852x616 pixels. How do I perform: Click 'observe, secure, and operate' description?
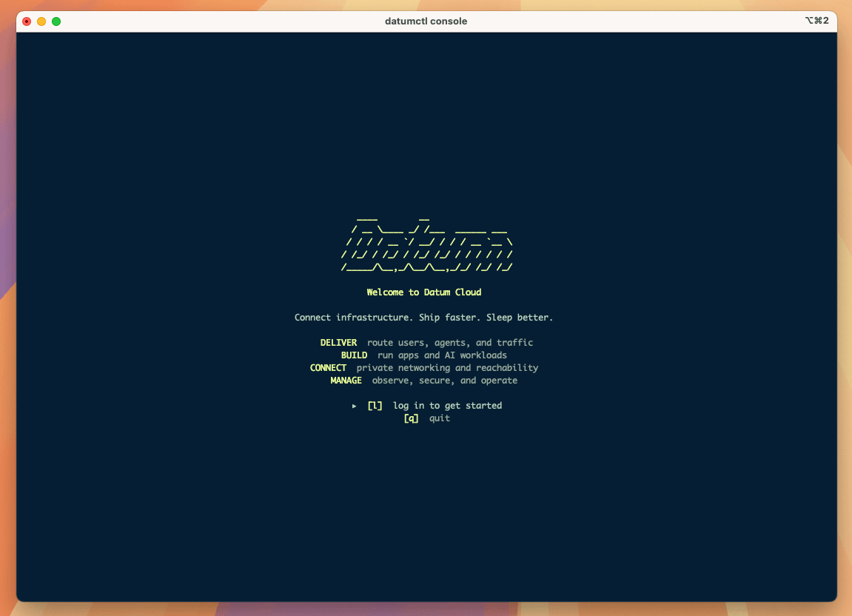[x=444, y=380]
